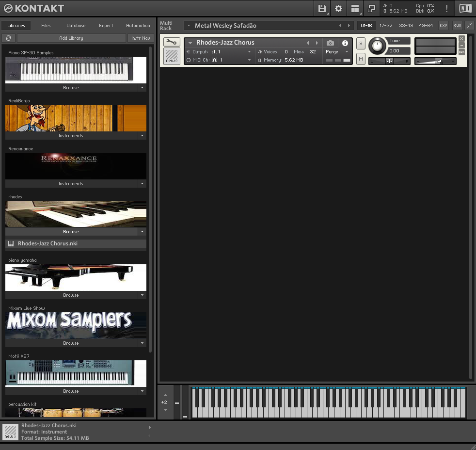Toggle the KSP multi script editor
Image resolution: width=476 pixels, height=450 pixels.
(443, 26)
